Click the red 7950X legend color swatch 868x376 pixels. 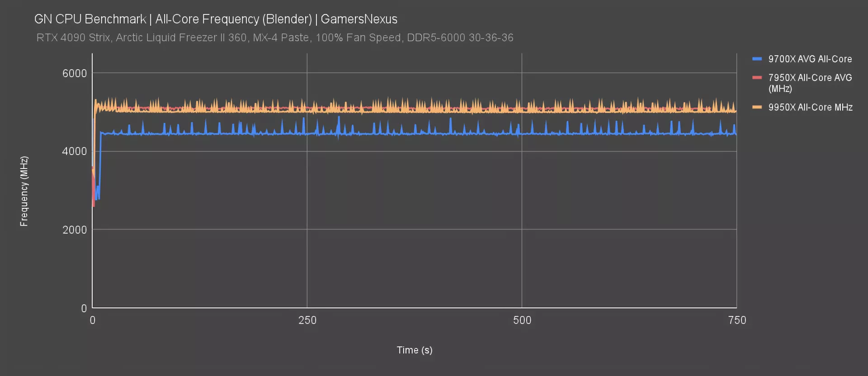757,78
